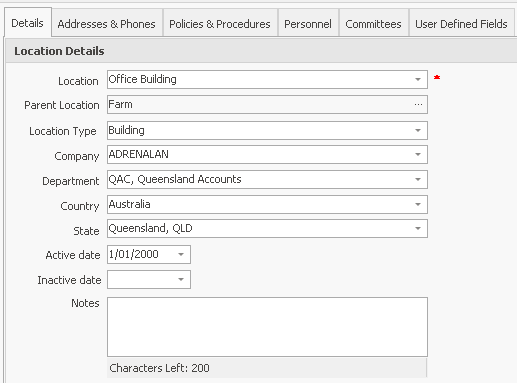This screenshot has width=517, height=383.
Task: Expand the Country dropdown arrow
Action: (x=418, y=204)
